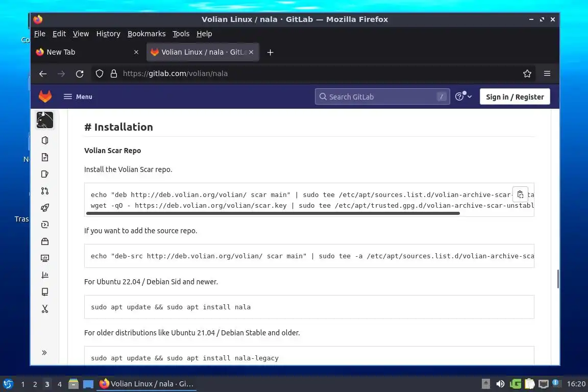
Task: Open the GitLab fox logo homepage
Action: (45, 96)
